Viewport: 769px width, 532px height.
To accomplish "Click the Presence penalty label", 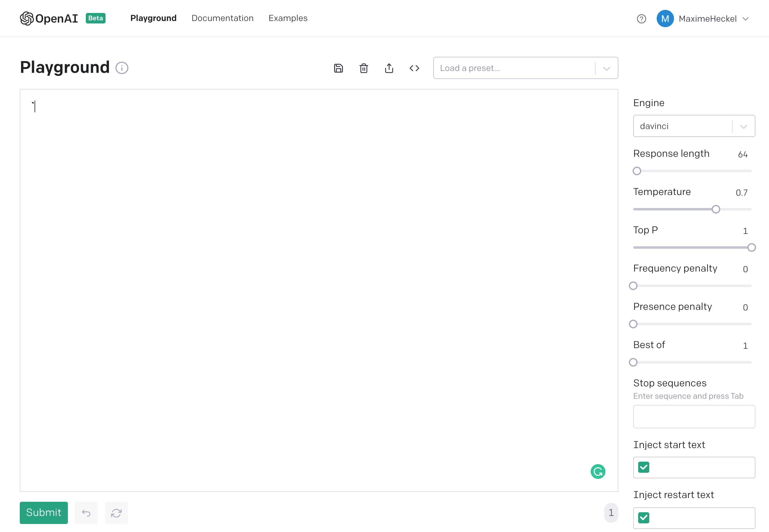I will (x=672, y=307).
